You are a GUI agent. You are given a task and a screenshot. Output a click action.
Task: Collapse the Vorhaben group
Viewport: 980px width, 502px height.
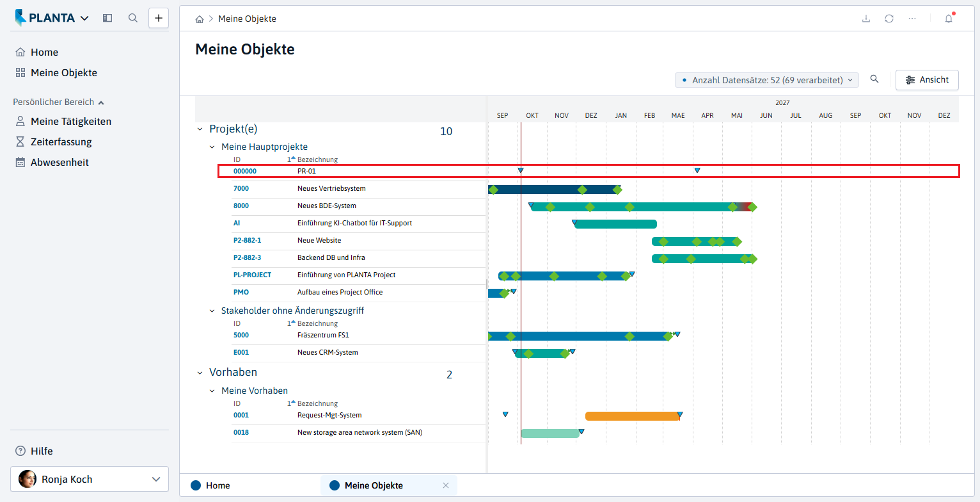click(x=200, y=373)
